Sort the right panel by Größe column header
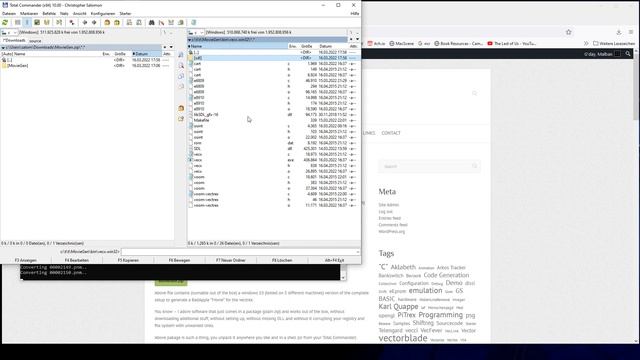 click(307, 47)
